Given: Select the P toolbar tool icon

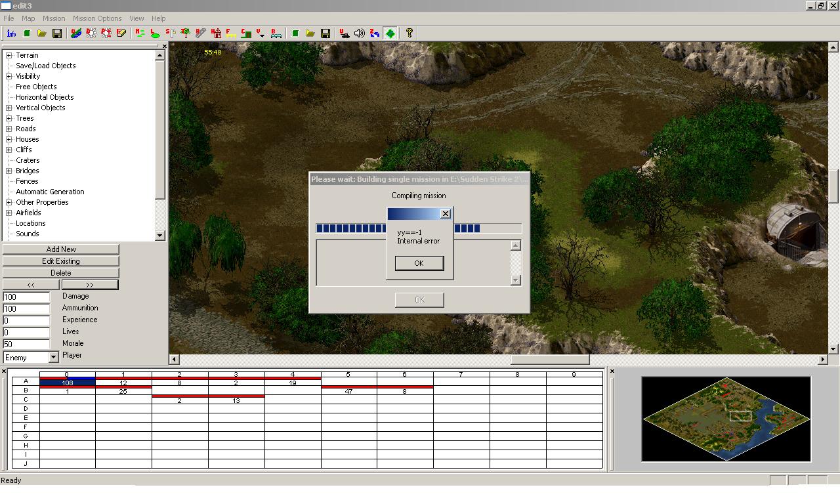Looking at the screenshot, I should (106, 33).
